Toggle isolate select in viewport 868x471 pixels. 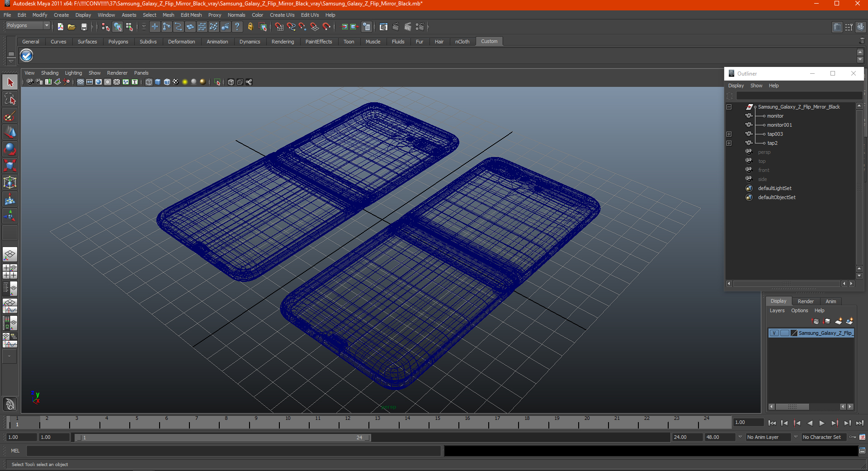(217, 82)
